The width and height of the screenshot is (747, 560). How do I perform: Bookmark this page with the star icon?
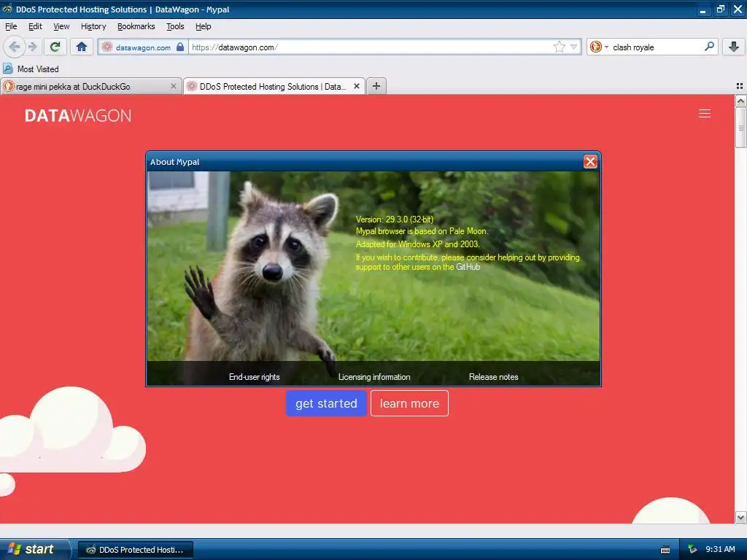559,47
